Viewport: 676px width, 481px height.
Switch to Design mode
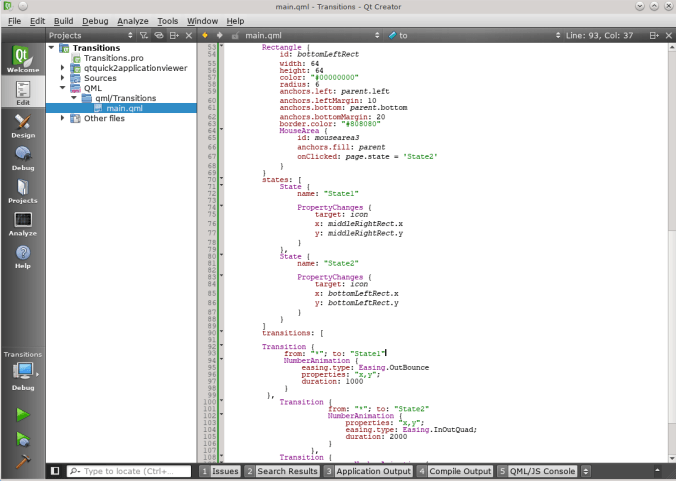tap(22, 123)
